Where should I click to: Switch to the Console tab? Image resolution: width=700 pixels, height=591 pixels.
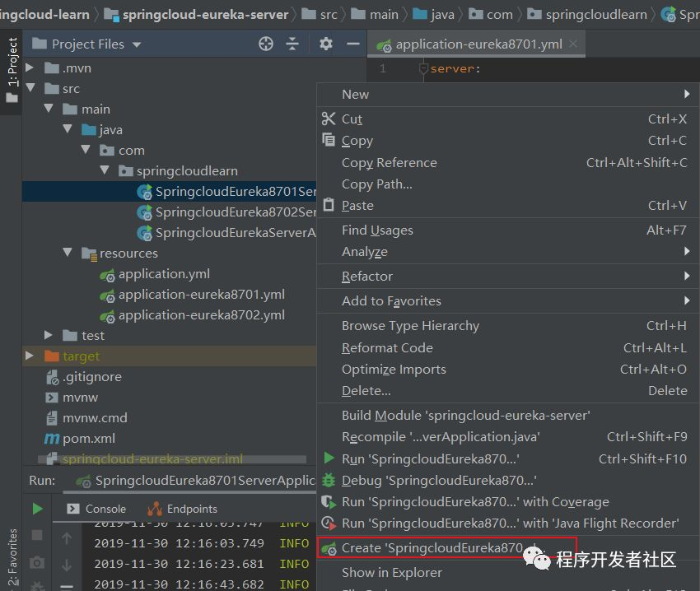tap(96, 509)
